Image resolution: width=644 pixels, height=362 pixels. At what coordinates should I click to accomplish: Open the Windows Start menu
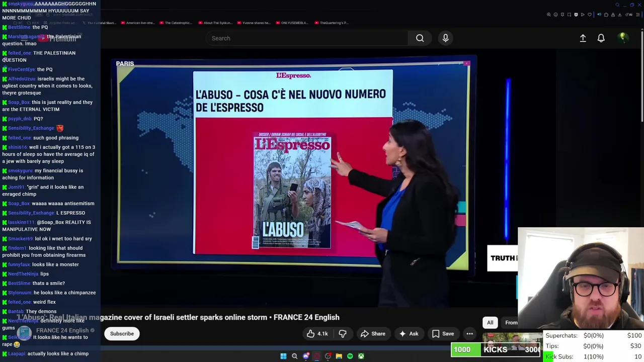(283, 356)
